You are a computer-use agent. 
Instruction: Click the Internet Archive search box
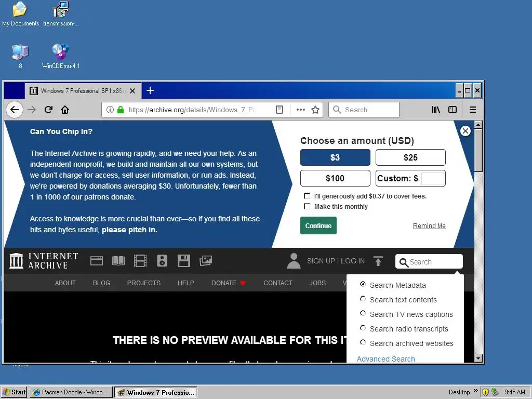(x=429, y=262)
